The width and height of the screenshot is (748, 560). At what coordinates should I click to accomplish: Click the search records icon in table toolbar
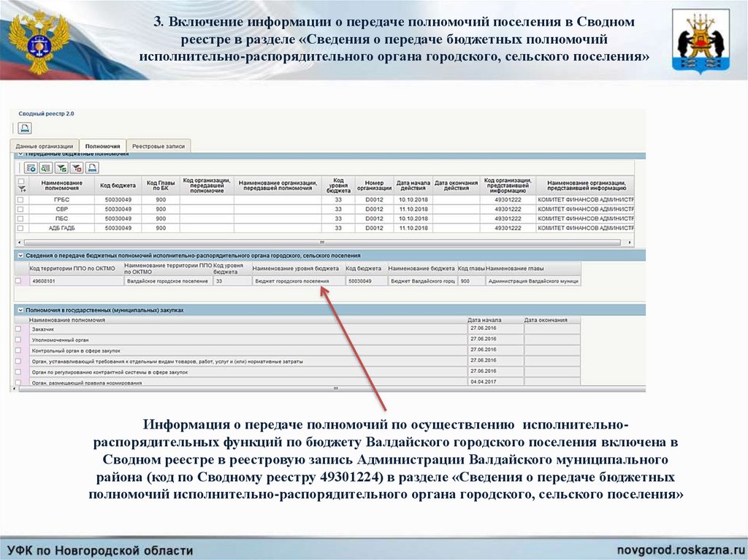coord(45,167)
